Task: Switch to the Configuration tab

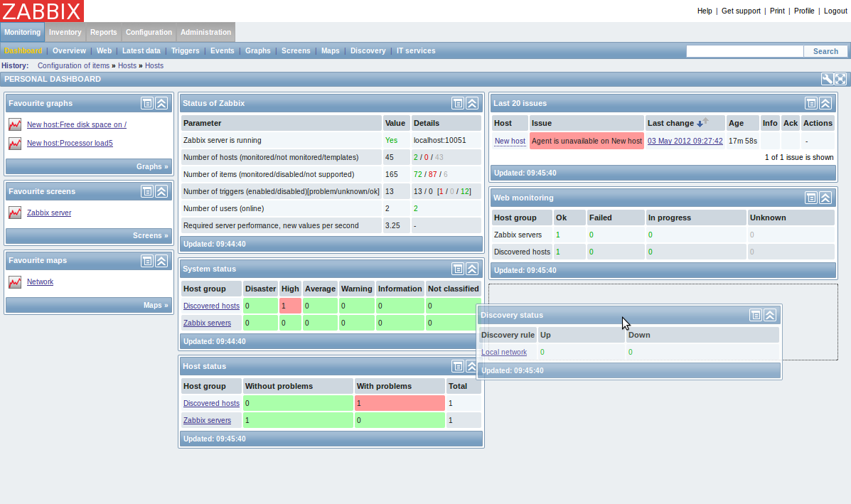Action: (x=149, y=32)
